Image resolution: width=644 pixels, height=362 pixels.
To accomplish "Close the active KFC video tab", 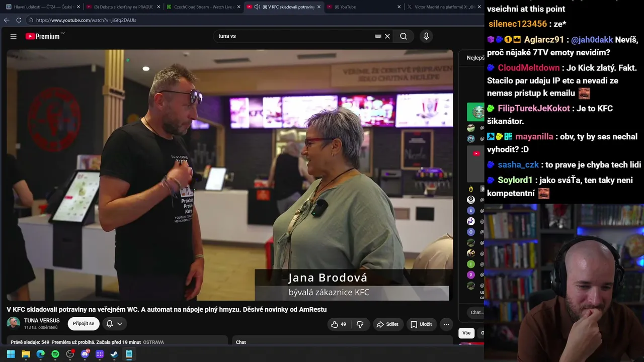I will (319, 7).
